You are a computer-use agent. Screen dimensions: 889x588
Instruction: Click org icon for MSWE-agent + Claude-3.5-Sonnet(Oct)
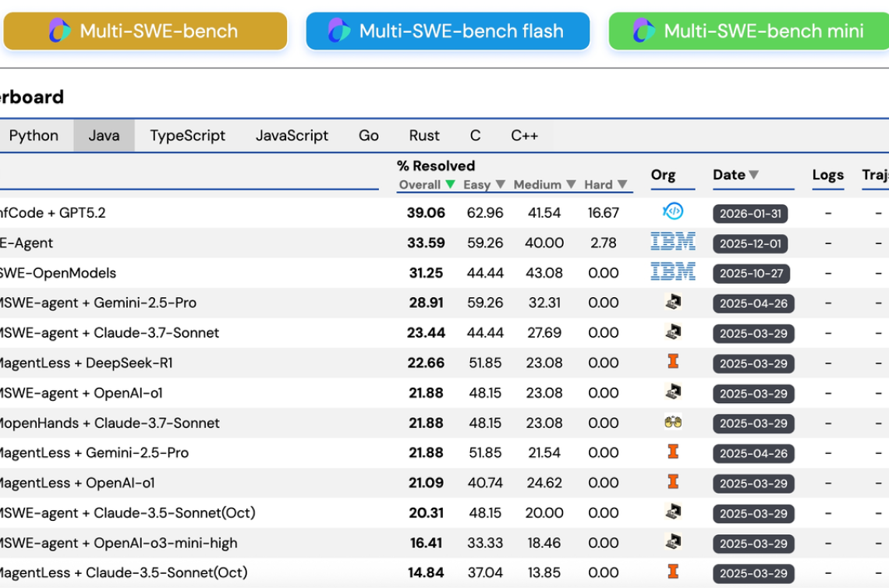pyautogui.click(x=673, y=512)
